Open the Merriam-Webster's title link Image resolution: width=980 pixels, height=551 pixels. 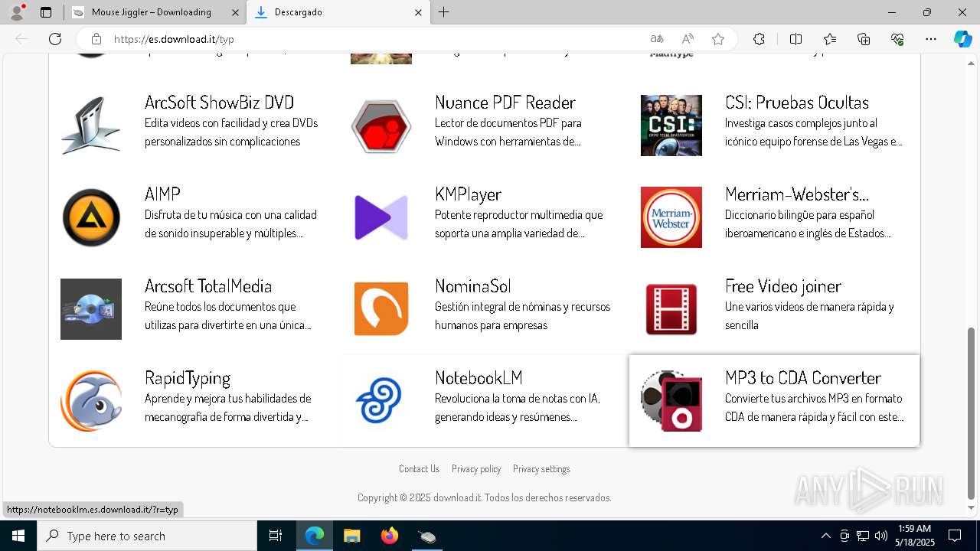click(x=797, y=194)
